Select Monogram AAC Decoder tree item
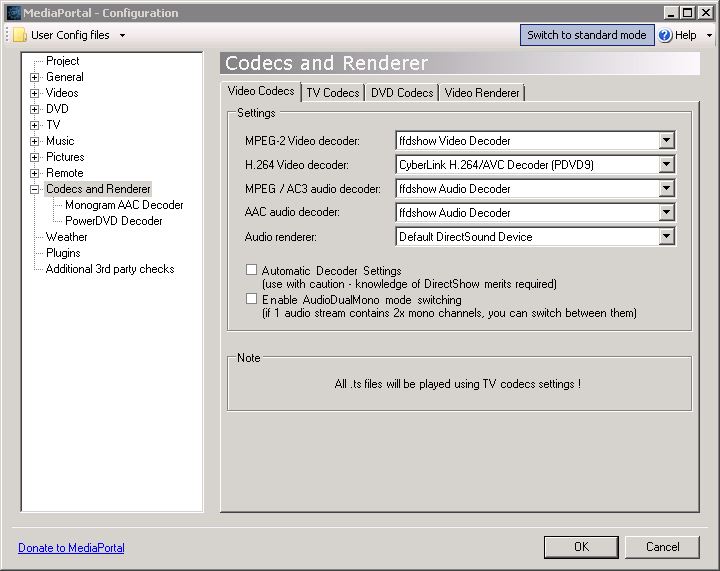 point(124,205)
